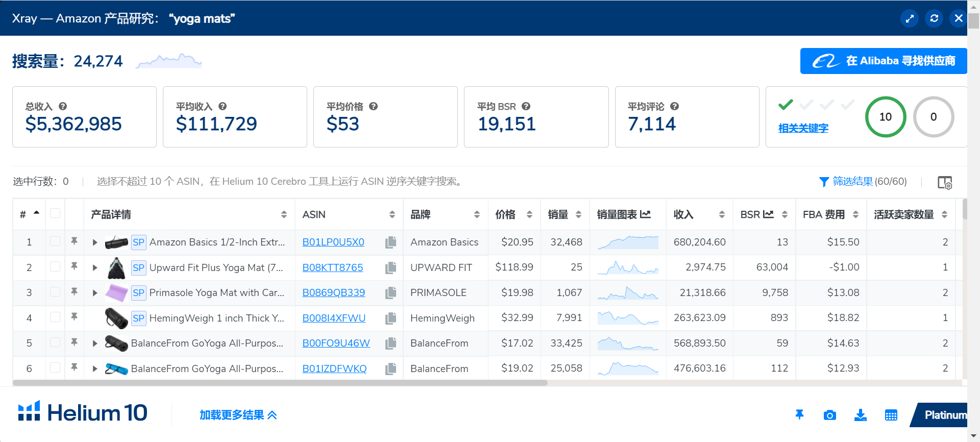
Task: Click the download export icon in footer
Action: (x=860, y=415)
